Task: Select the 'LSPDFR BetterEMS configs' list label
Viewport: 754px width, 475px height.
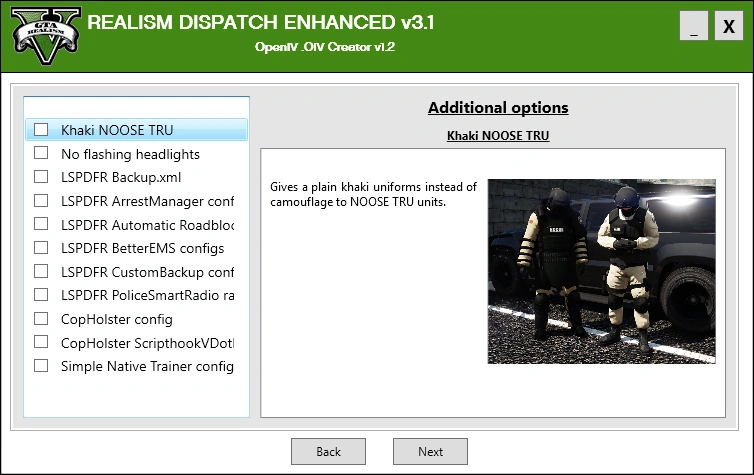Action: click(x=142, y=248)
